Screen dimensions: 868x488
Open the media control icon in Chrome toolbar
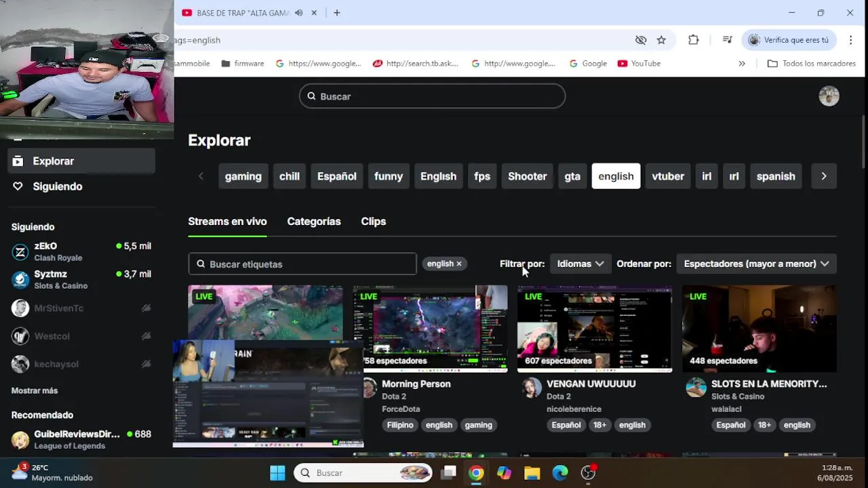[727, 40]
